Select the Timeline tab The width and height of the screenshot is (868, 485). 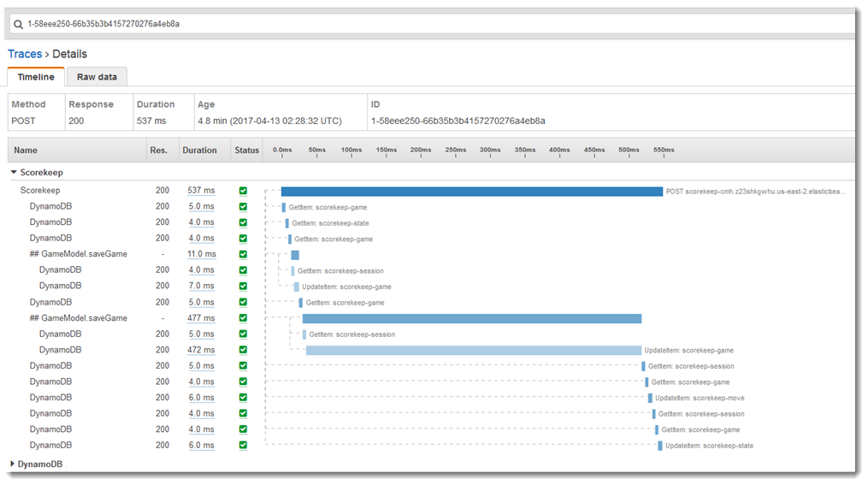pyautogui.click(x=36, y=77)
